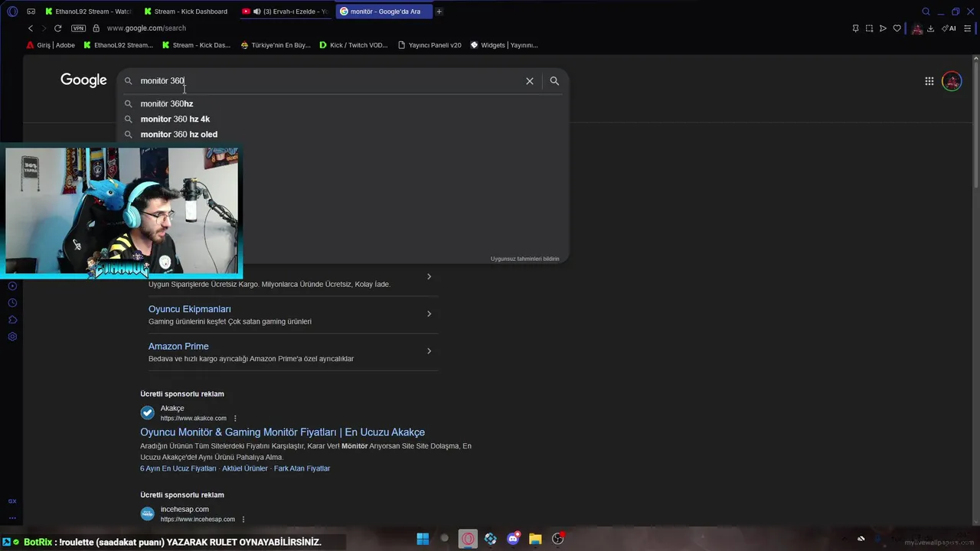Open the Giriş | Adobe bookmark
The height and width of the screenshot is (551, 980).
pyautogui.click(x=51, y=45)
